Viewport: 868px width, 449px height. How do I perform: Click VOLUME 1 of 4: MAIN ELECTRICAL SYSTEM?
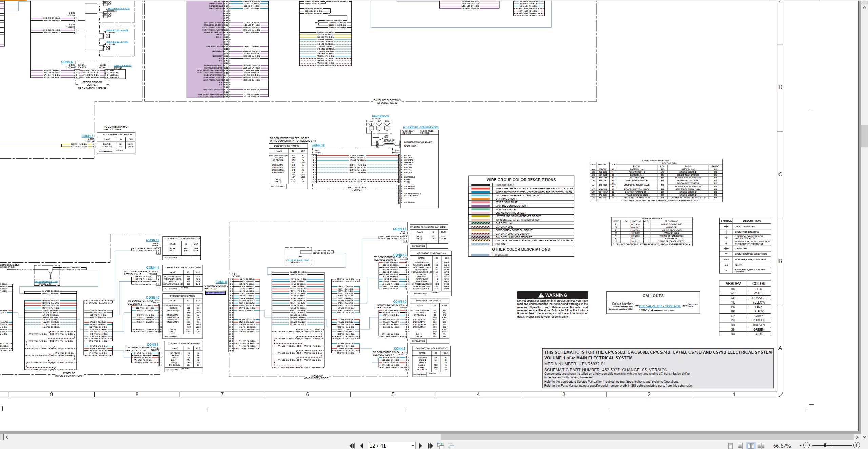click(588, 358)
